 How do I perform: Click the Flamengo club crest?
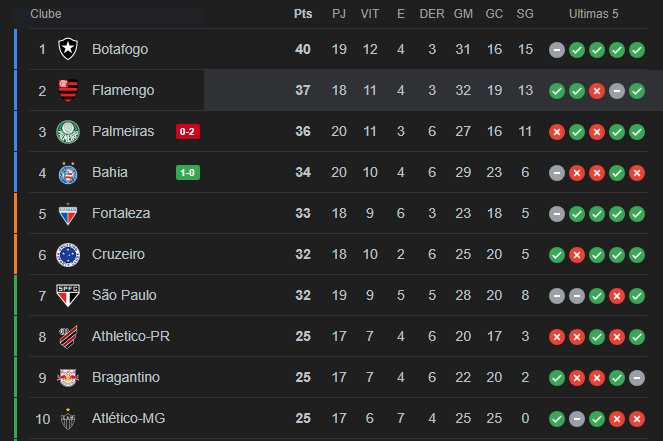[68, 90]
